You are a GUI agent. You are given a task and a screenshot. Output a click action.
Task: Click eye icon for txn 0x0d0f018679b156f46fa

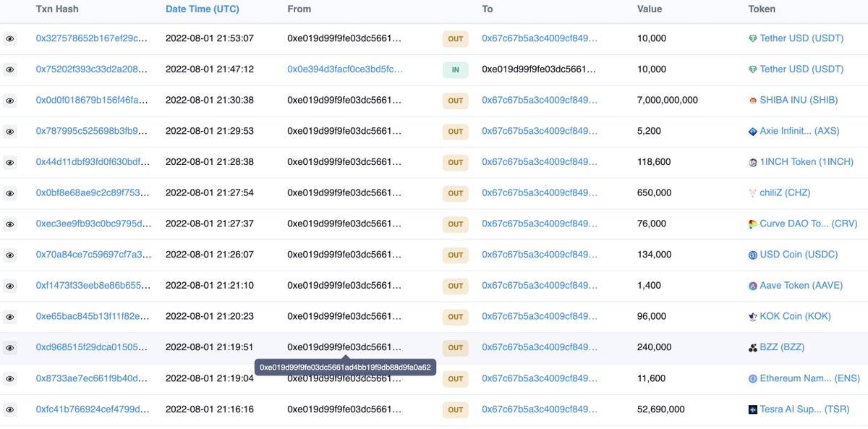(10, 101)
